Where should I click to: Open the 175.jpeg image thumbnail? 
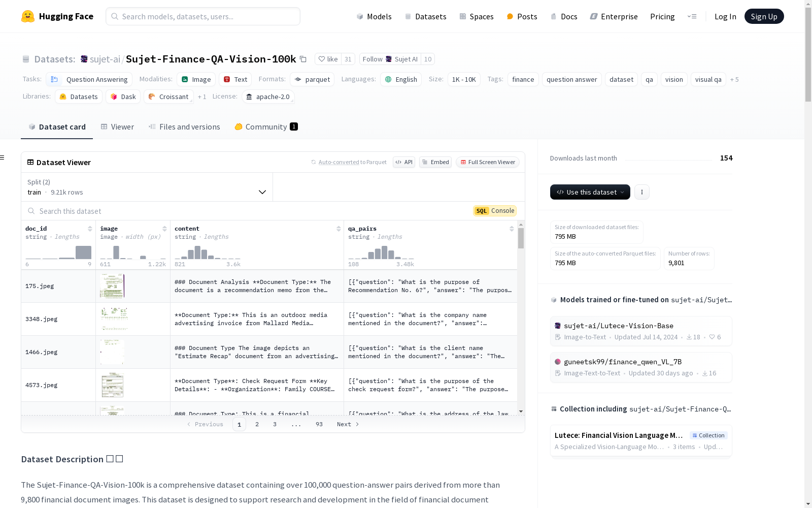[x=112, y=286]
